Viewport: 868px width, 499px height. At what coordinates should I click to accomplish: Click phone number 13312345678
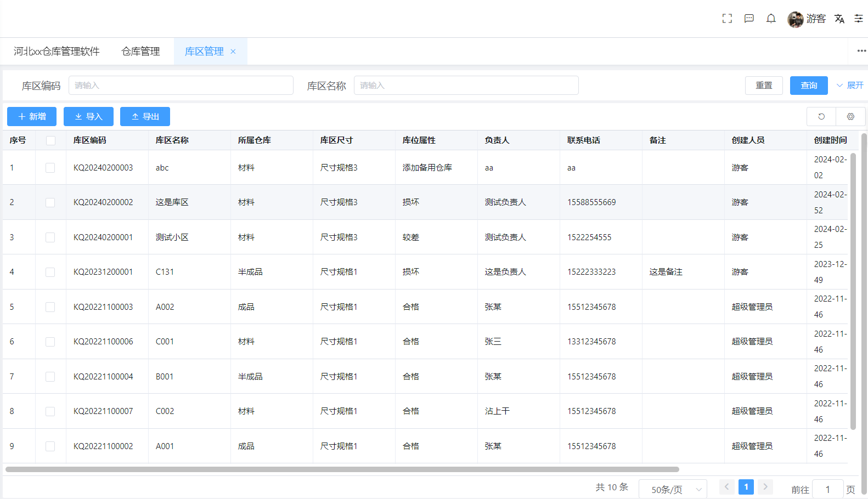pos(591,342)
